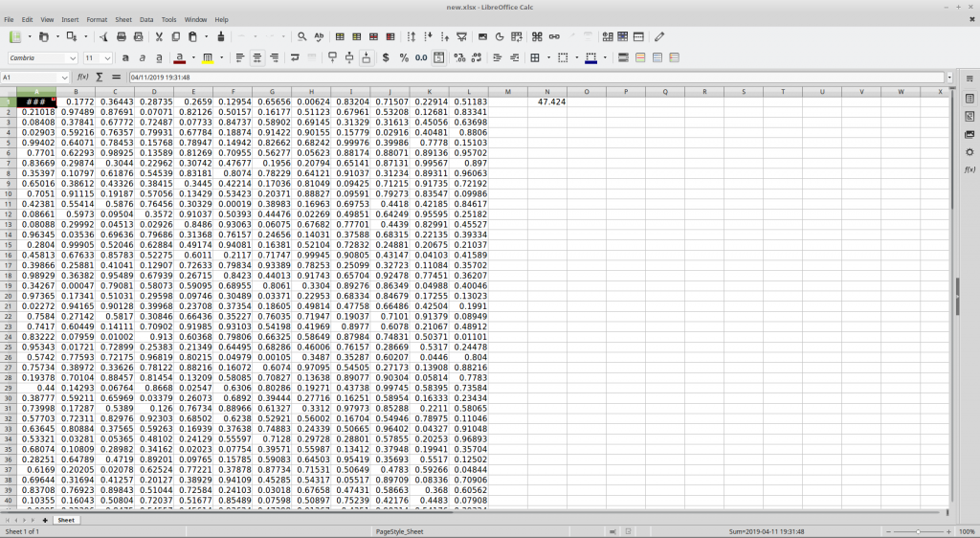Toggle bold text formatting
Screen dimensions: 980x538
(125, 57)
